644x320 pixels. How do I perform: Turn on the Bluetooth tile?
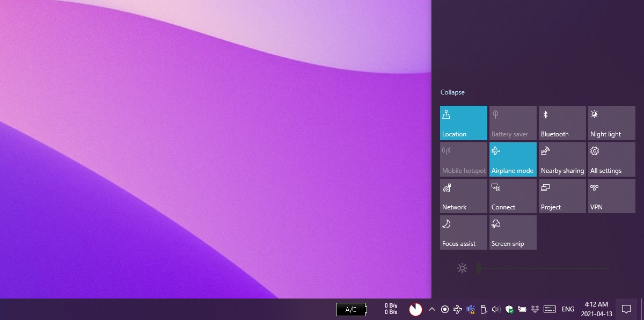click(562, 123)
